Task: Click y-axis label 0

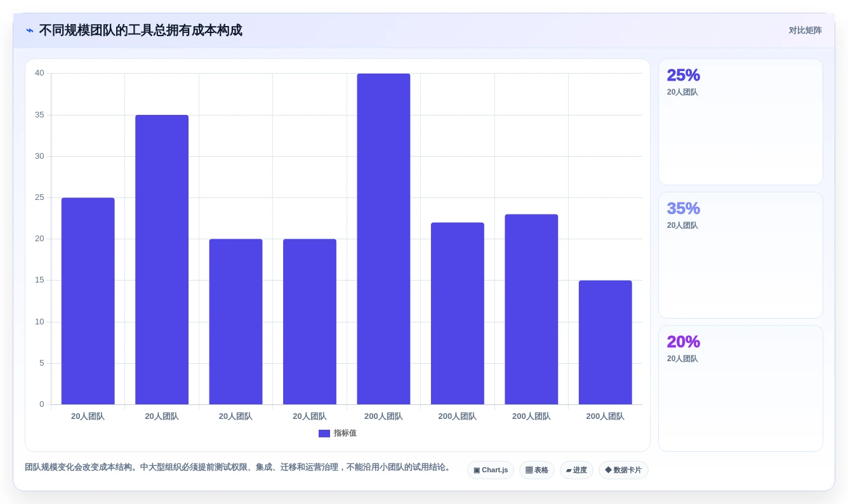Action: pos(42,404)
